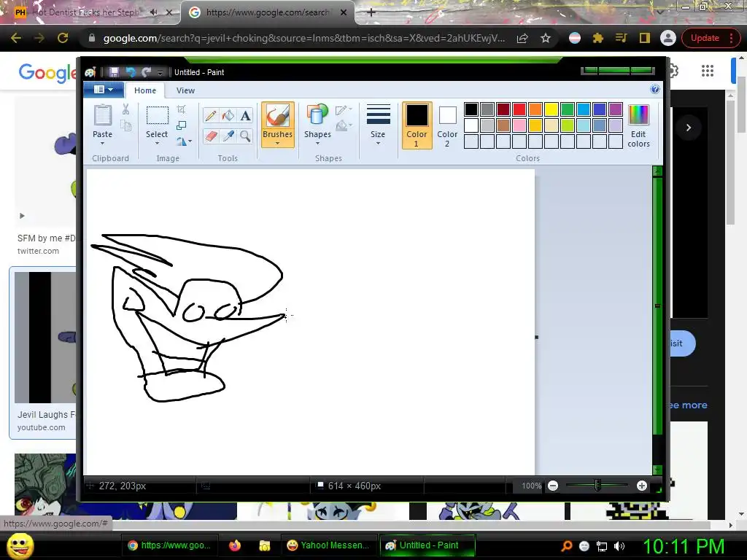747x560 pixels.
Task: Click the next image arrow button
Action: [x=689, y=127]
